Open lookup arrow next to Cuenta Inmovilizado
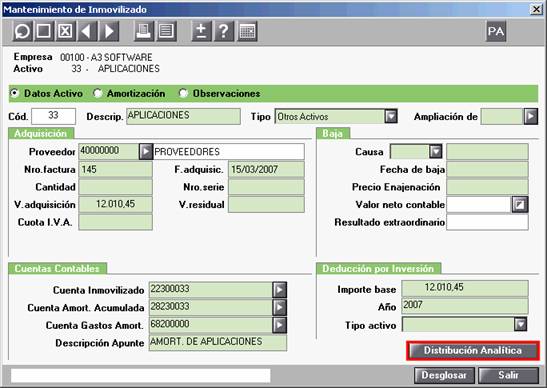The image size is (547, 388). tap(279, 289)
